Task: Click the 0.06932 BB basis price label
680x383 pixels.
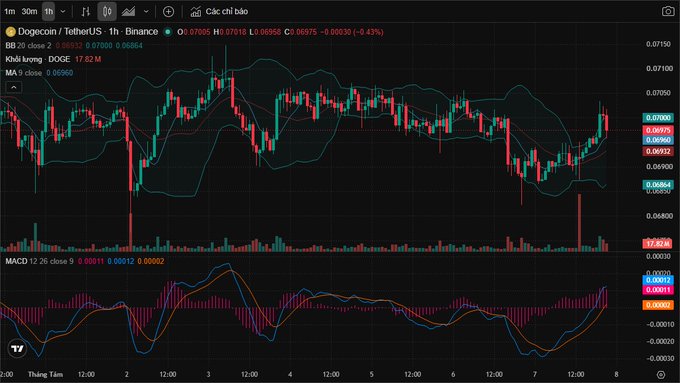Action: (658, 151)
